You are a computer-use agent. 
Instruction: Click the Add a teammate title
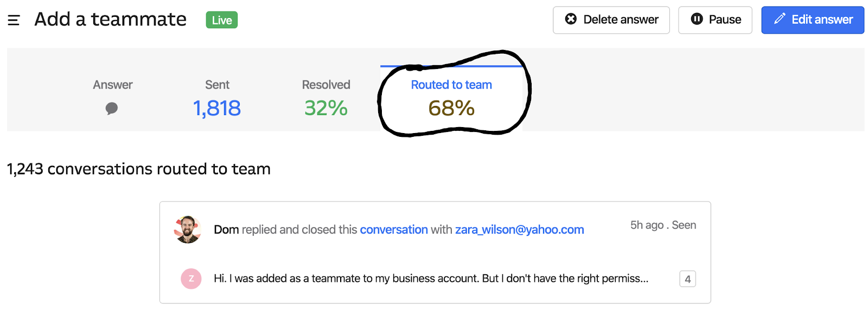coord(111,20)
